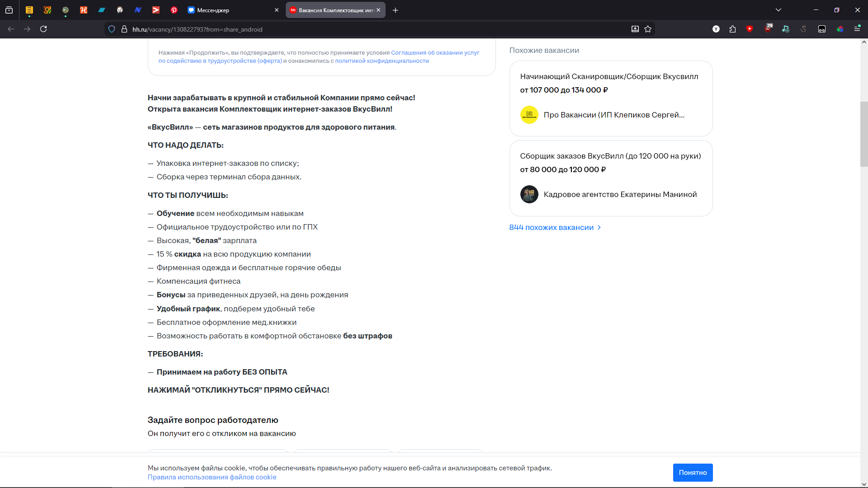Image resolution: width=868 pixels, height=488 pixels.
Task: Open the music note extension icon
Action: tap(786, 29)
